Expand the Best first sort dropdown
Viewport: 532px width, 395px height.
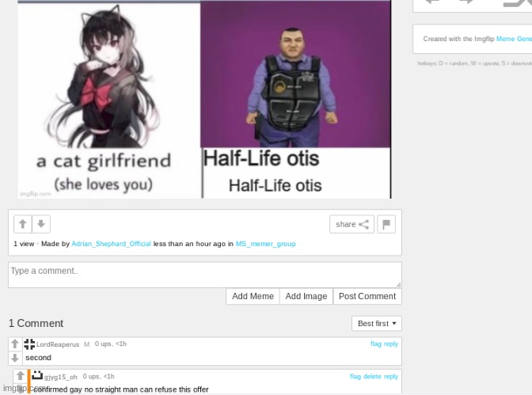[x=377, y=323]
